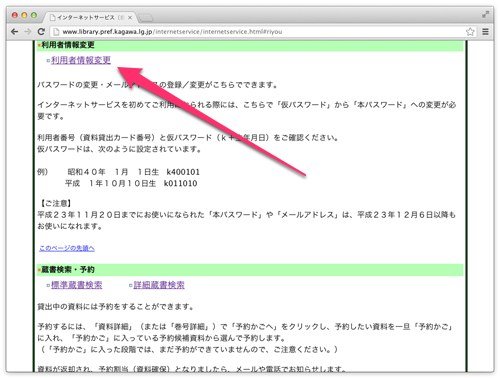Click the 蔵書検索・予約 section heading
Viewport: 500px width, 378px height.
click(68, 270)
